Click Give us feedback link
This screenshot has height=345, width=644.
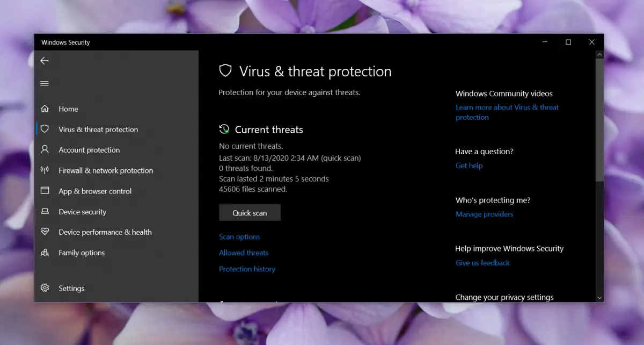(x=482, y=263)
